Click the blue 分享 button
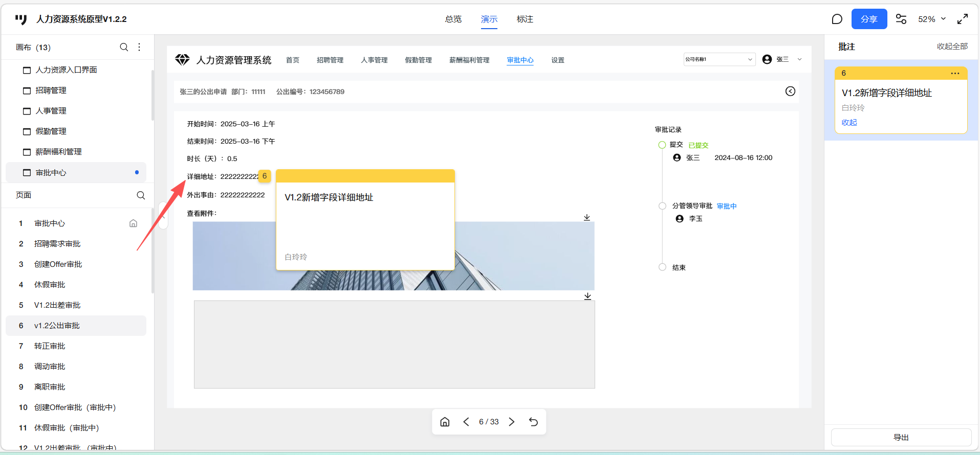This screenshot has height=455, width=980. pyautogui.click(x=869, y=19)
